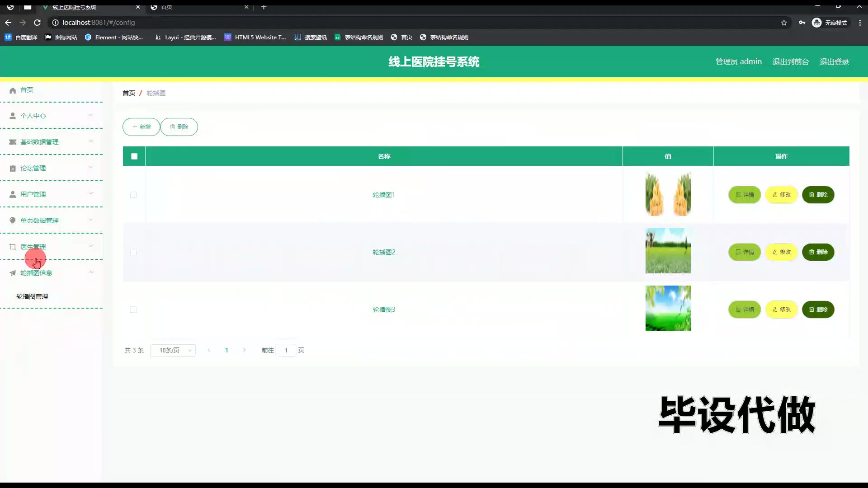The height and width of the screenshot is (488, 868).
Task: Click 详情 button for 轮播图2
Action: [x=745, y=252]
